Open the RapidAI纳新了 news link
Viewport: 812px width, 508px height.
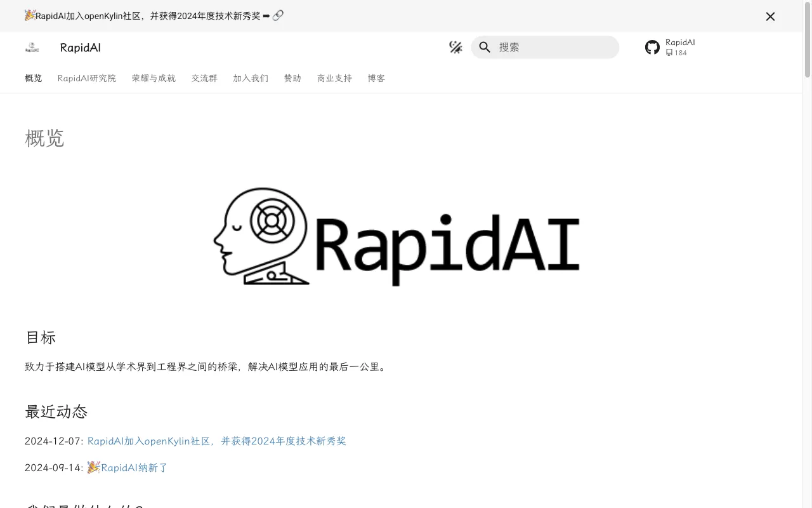(128, 467)
